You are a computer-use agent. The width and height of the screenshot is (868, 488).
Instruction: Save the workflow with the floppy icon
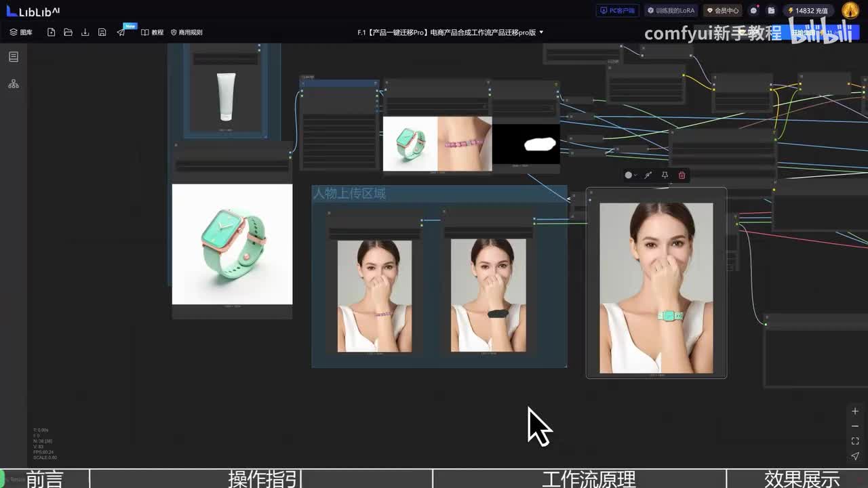pyautogui.click(x=102, y=33)
